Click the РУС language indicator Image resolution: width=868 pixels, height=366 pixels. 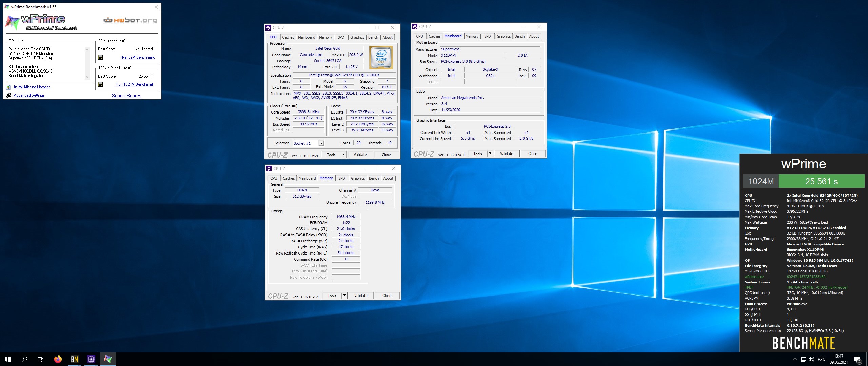coord(822,359)
